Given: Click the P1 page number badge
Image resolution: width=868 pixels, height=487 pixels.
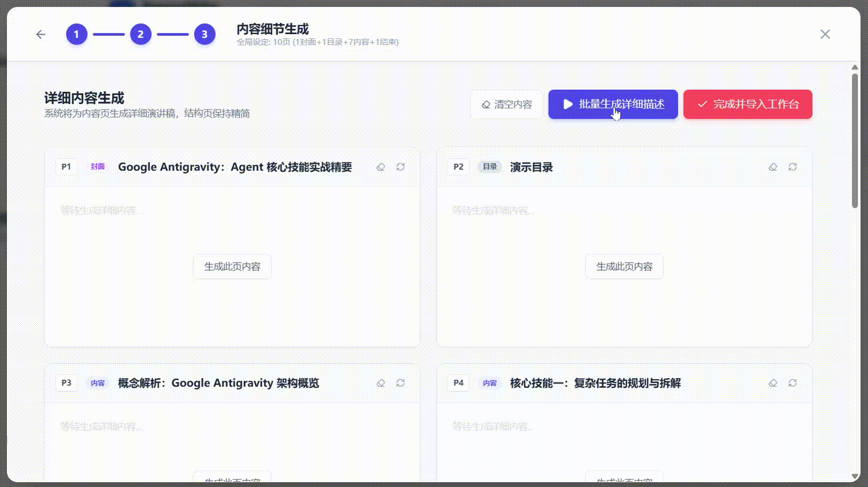Looking at the screenshot, I should pyautogui.click(x=66, y=167).
